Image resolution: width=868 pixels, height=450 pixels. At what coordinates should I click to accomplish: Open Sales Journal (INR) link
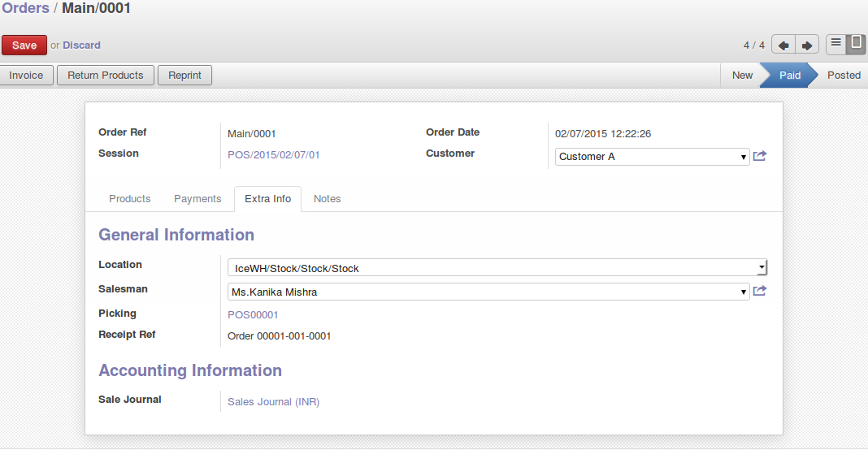pyautogui.click(x=273, y=402)
